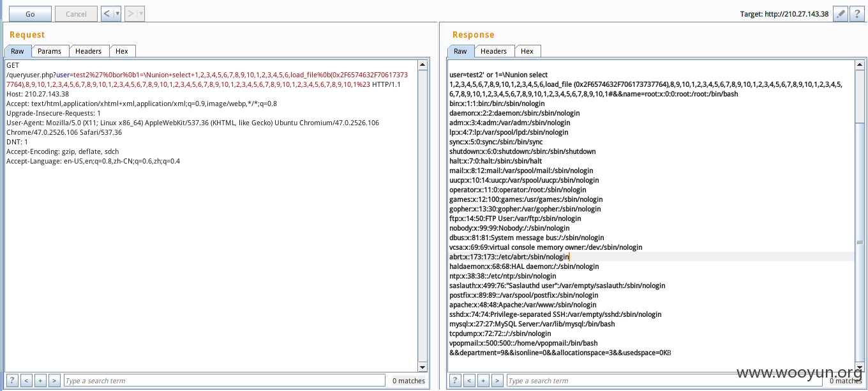Click the 0 matches label in Request search
Screen dimensions: 868x391
[408, 381]
